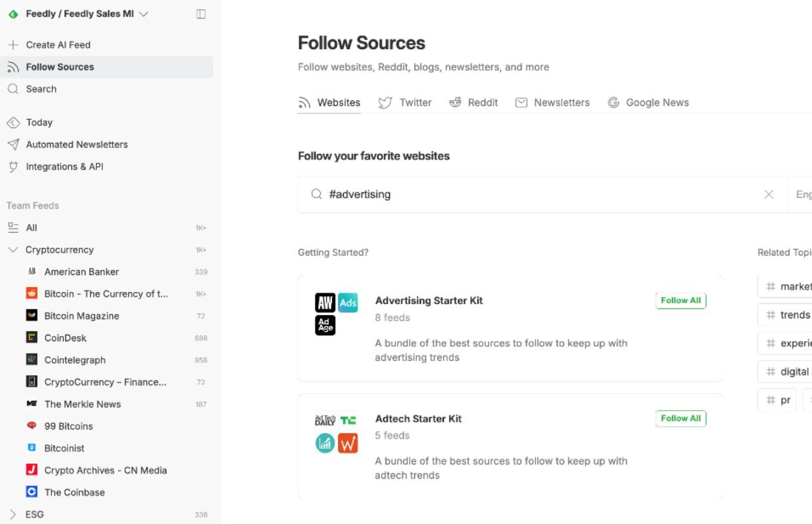Click the magnifier icon beside Search
812x524 pixels.
(x=13, y=89)
